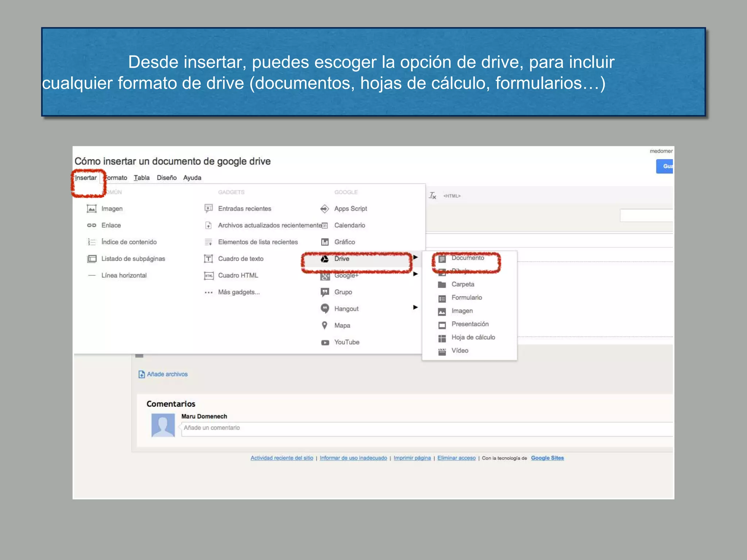The height and width of the screenshot is (560, 747).
Task: Click the Añade un comentario field
Action: [x=427, y=429]
